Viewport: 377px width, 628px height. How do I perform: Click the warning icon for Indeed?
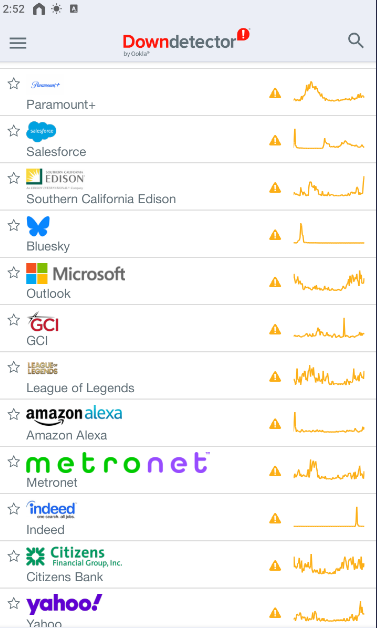coord(275,518)
